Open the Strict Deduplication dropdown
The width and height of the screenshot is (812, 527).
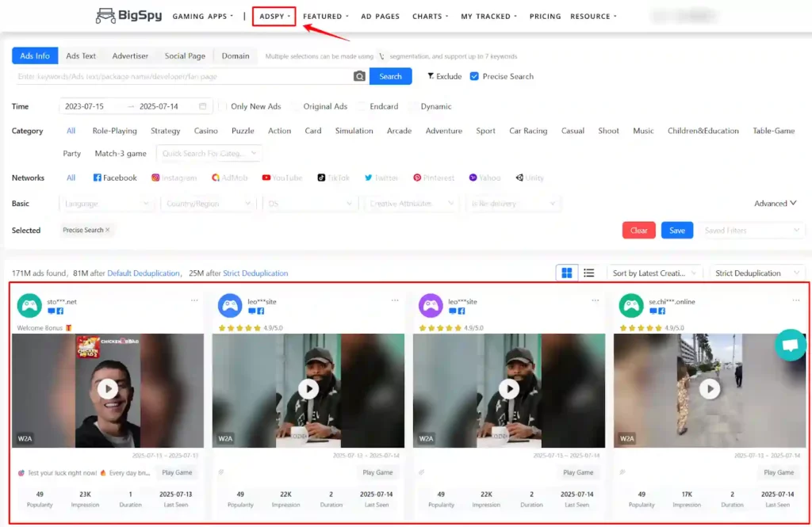[757, 273]
